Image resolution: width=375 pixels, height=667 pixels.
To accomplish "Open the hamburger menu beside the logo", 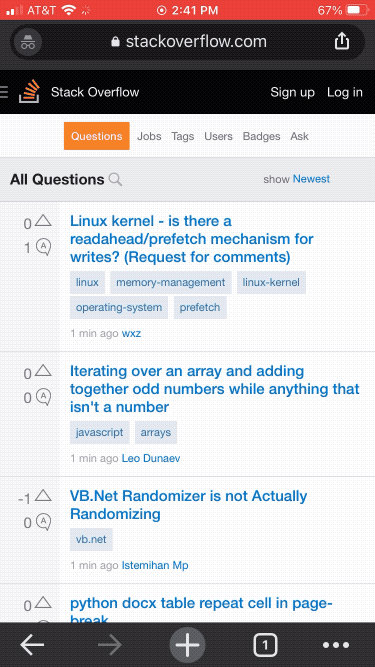I will pos(4,92).
